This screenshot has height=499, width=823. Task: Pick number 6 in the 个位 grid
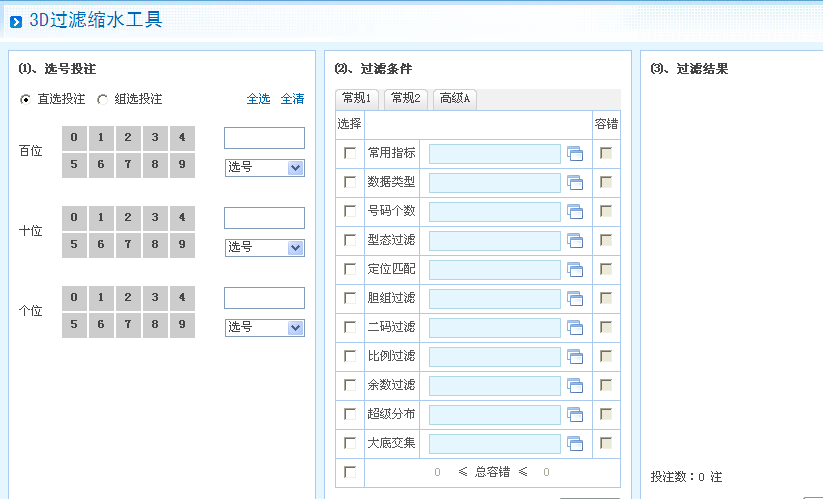[101, 325]
